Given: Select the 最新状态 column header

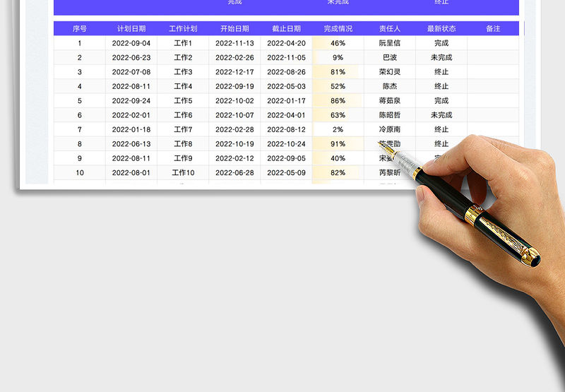Looking at the screenshot, I should point(441,29).
